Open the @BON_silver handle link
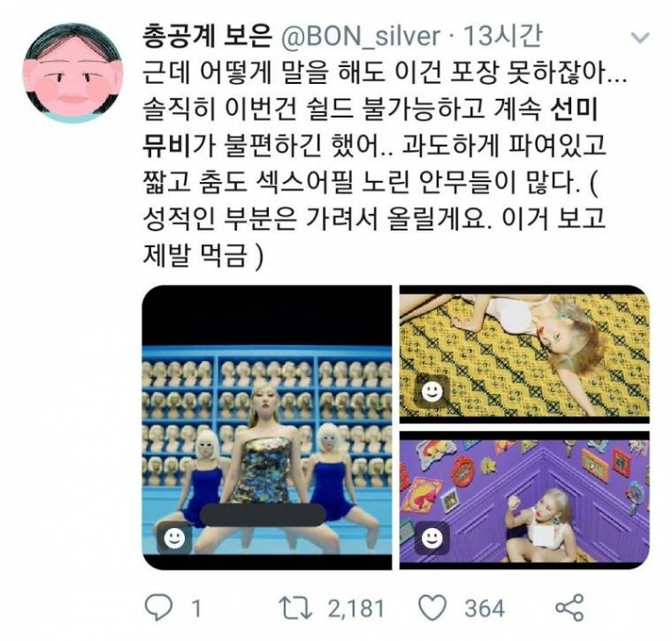The width and height of the screenshot is (672, 641). [360, 36]
